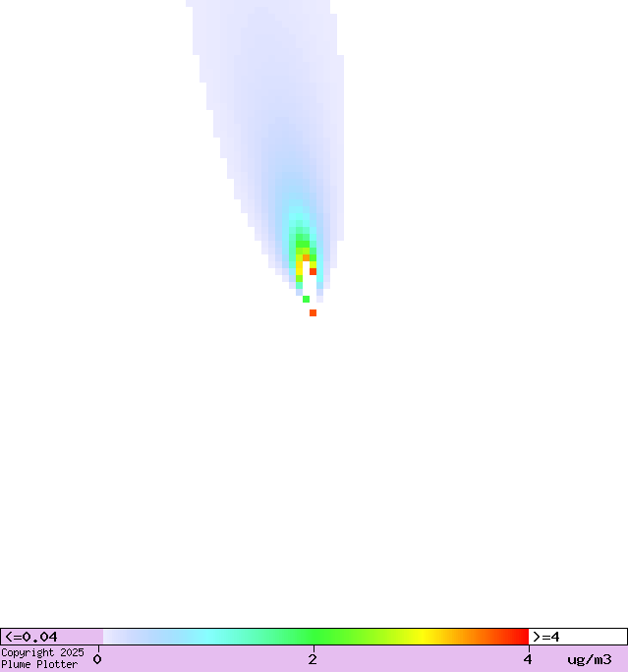This screenshot has width=628, height=672.
Task: Click the isolated green plume pixel
Action: tap(306, 299)
